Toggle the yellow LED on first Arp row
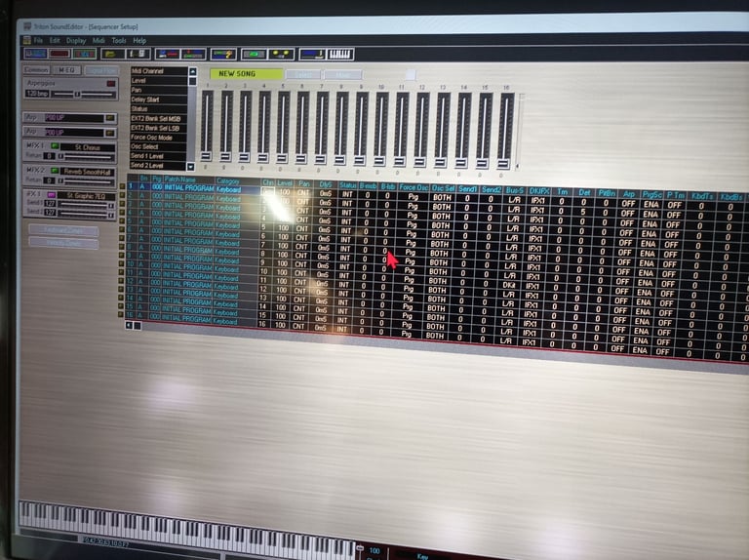The image size is (749, 560). (x=110, y=117)
